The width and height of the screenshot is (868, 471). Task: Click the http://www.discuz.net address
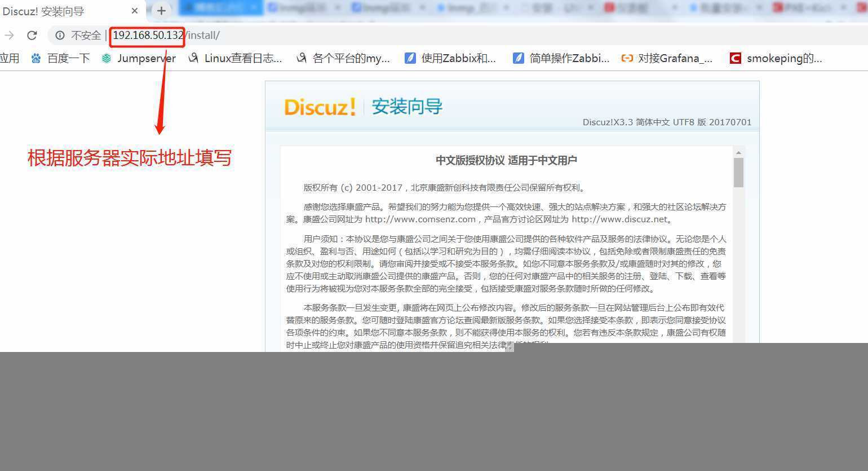tap(619, 219)
